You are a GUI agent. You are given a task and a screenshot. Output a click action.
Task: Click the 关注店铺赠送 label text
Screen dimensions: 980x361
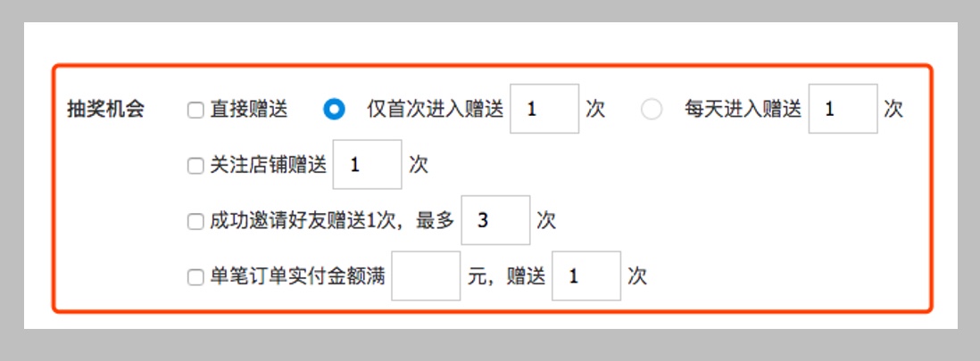268,166
